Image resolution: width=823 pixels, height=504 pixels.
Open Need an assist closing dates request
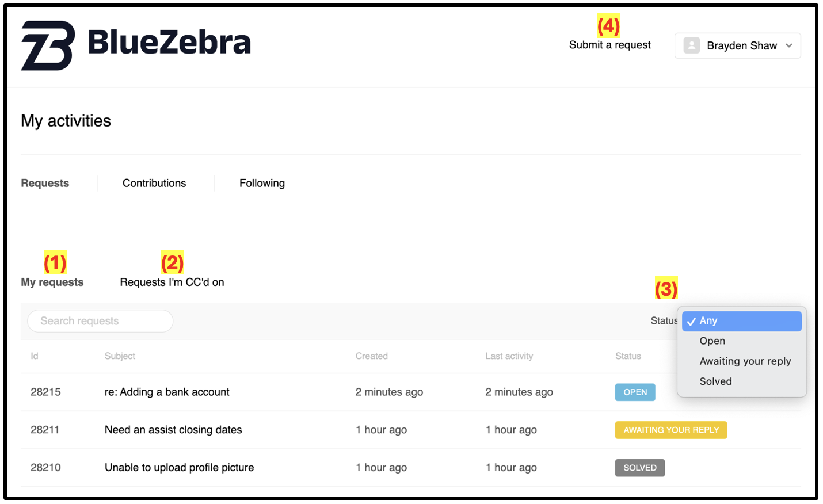(173, 430)
